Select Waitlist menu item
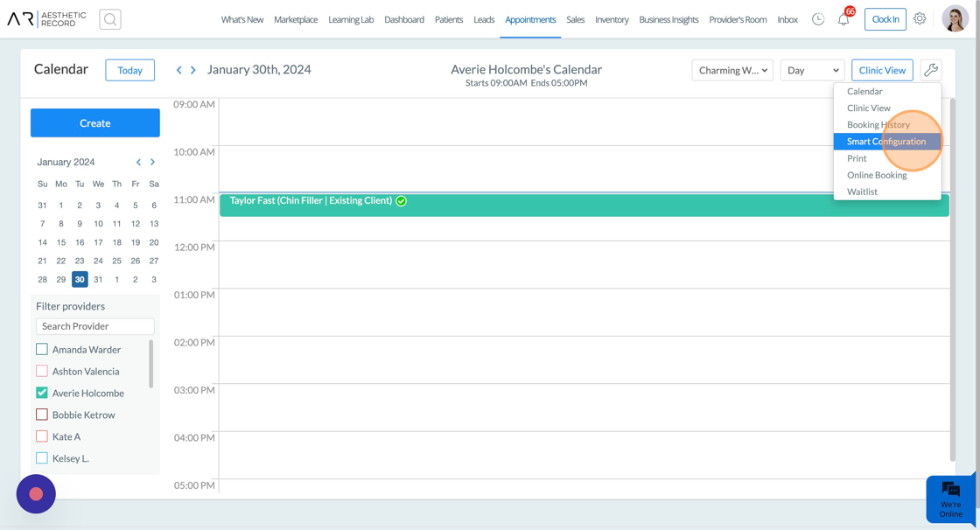The image size is (980, 530). (x=887, y=192)
